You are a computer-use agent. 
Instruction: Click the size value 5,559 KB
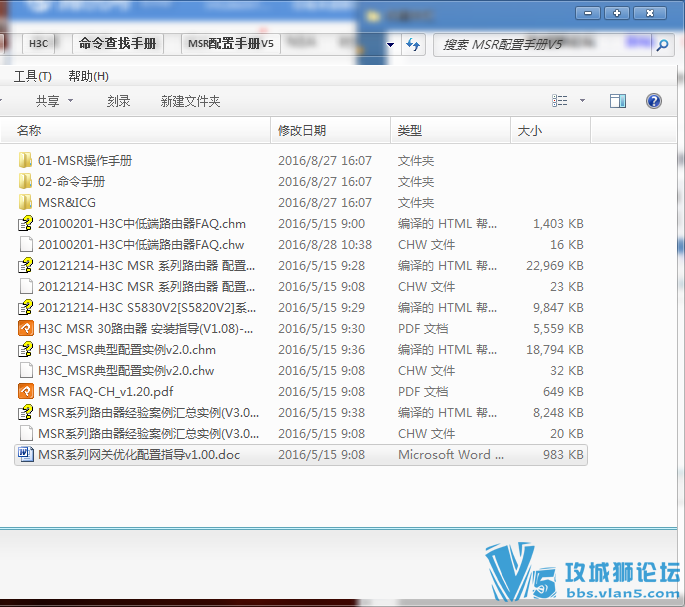(558, 328)
